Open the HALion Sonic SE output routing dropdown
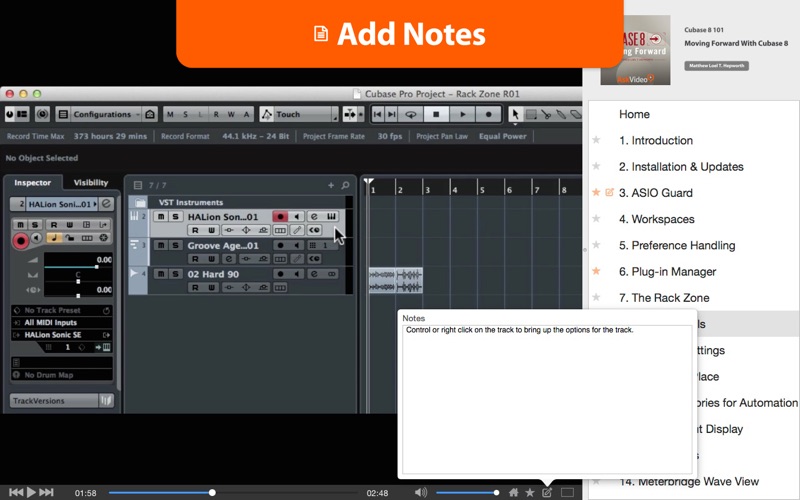The width and height of the screenshot is (800, 500). point(62,335)
